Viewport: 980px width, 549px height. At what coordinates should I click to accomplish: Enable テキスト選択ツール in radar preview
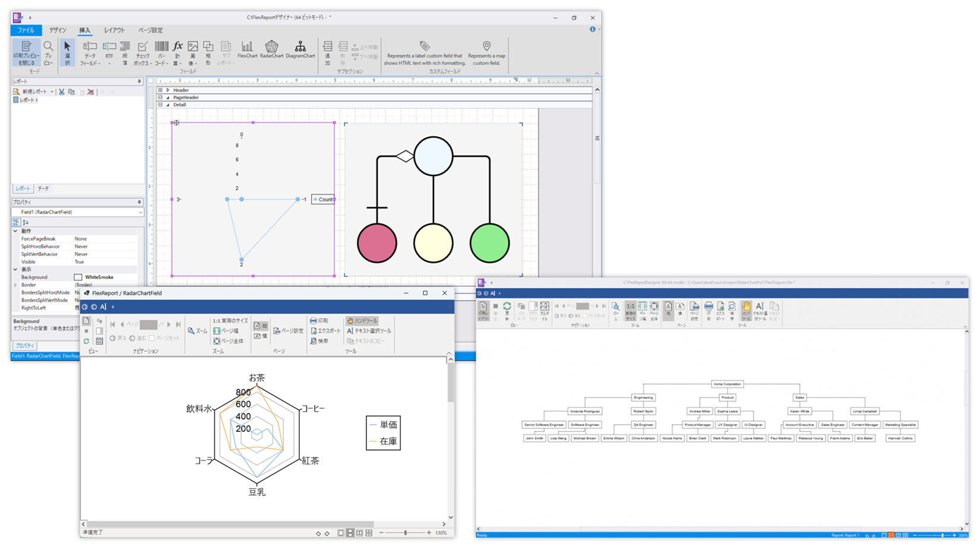point(369,331)
